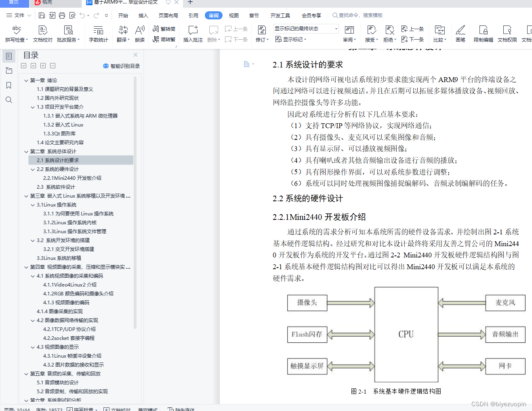Collapse the 1.3 项目开发平台简介 node
This screenshot has width=532, height=411.
pos(33,107)
